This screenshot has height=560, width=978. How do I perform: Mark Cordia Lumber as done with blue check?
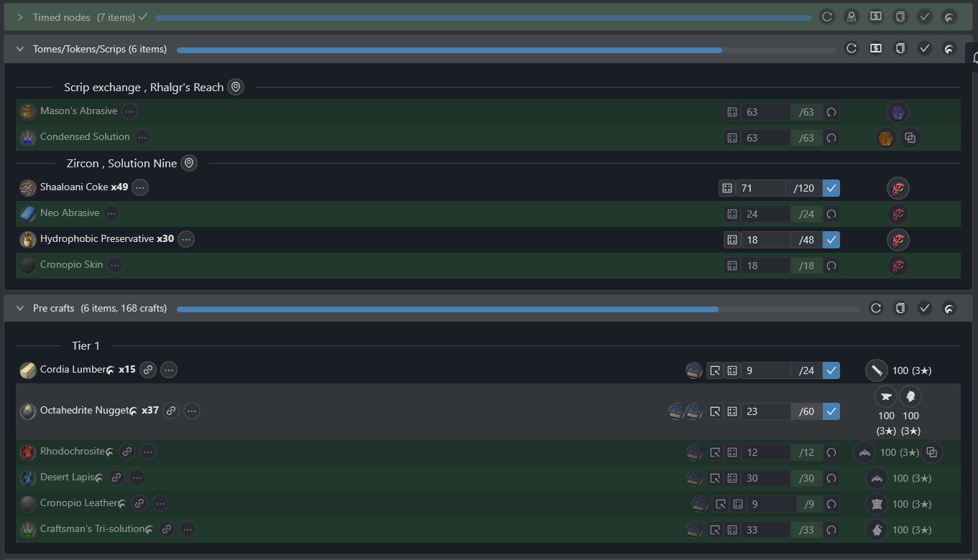831,370
